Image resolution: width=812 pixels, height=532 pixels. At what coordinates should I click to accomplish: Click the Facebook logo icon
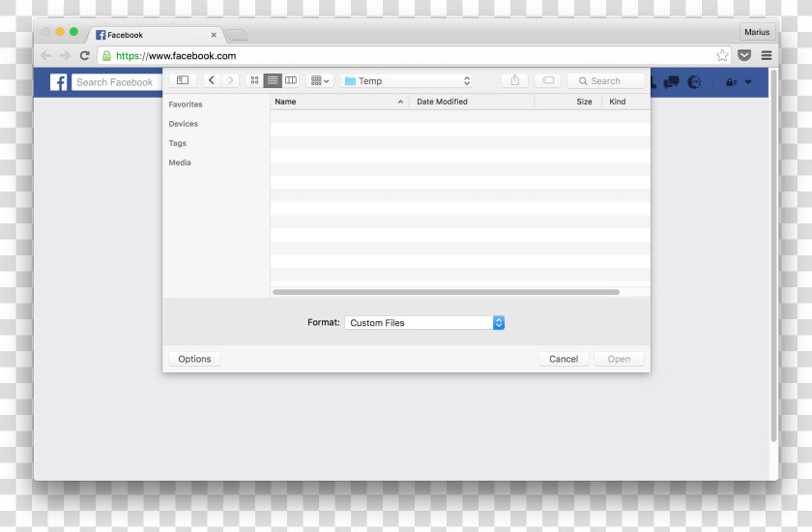[59, 82]
